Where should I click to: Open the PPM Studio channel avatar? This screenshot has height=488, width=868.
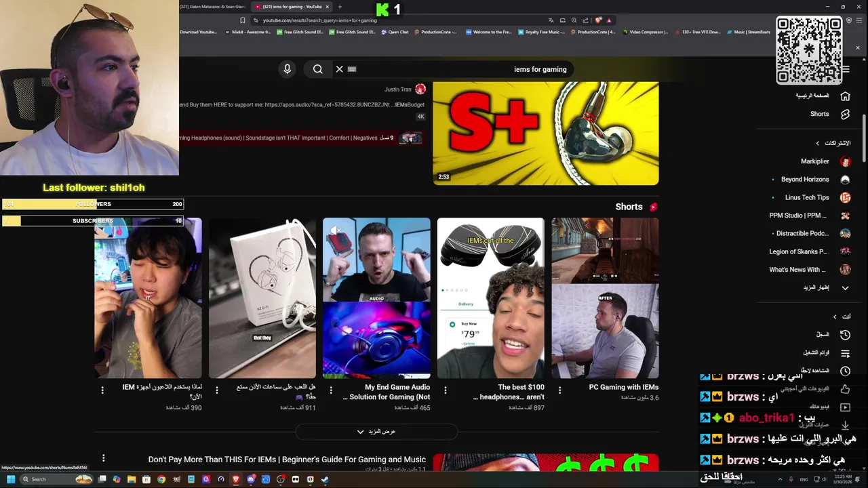tap(845, 216)
